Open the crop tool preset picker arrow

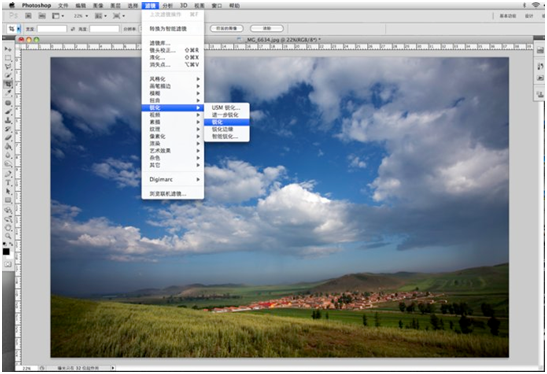19,29
